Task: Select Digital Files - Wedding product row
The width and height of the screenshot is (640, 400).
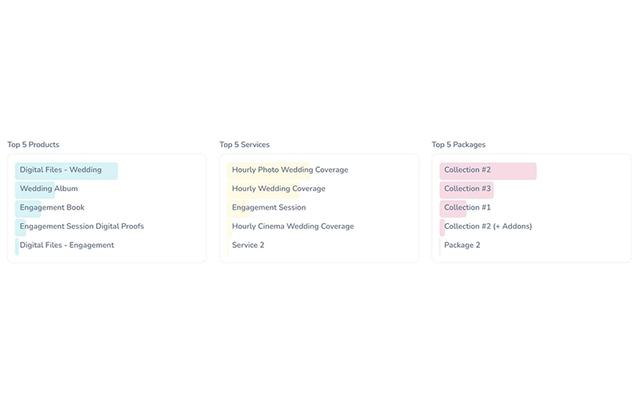Action: [61, 170]
